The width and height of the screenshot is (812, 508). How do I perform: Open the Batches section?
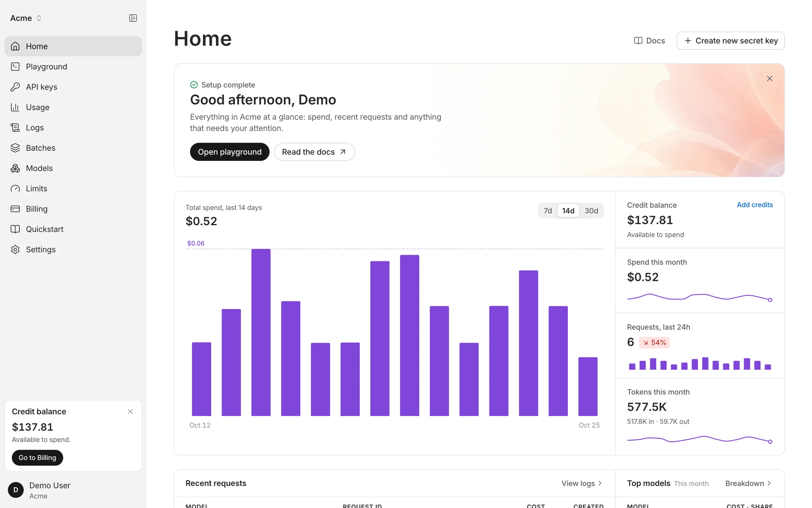[73, 148]
